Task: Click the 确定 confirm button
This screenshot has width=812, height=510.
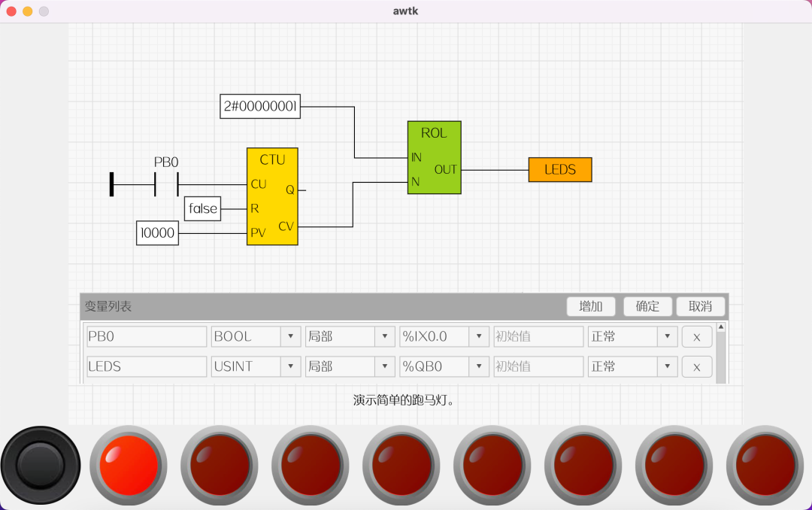Action: coord(647,306)
